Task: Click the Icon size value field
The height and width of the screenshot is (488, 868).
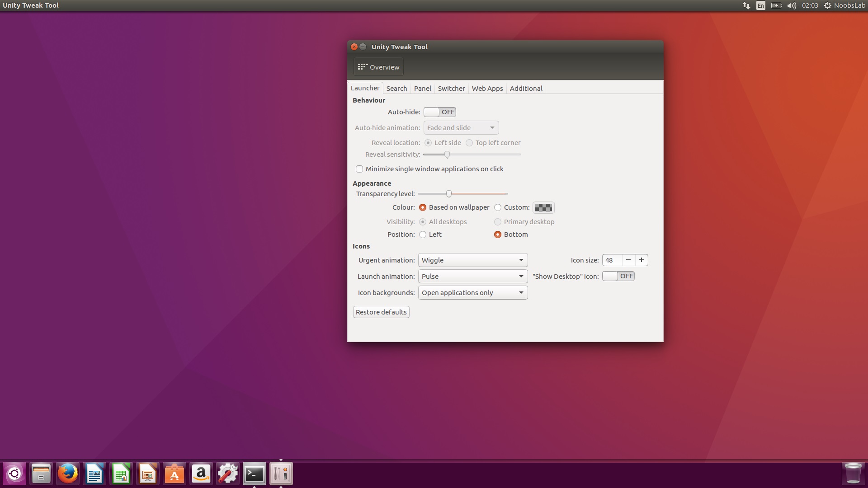Action: [x=612, y=260]
